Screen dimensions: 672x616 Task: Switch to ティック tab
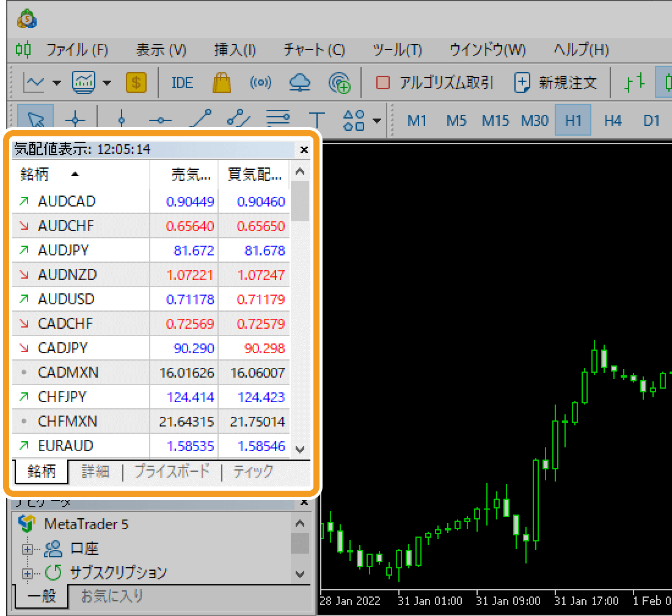[x=253, y=472]
